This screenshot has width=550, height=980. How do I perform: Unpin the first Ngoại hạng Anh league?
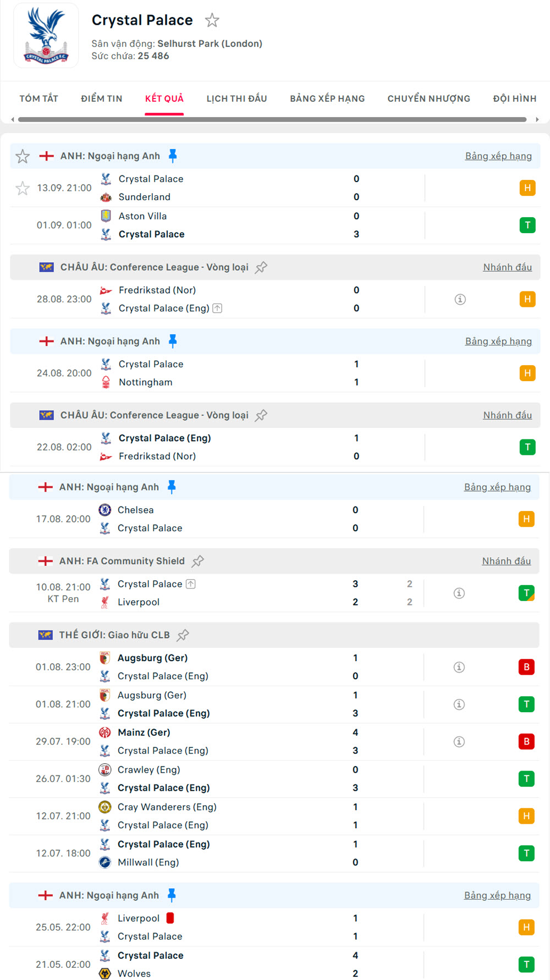tap(173, 156)
